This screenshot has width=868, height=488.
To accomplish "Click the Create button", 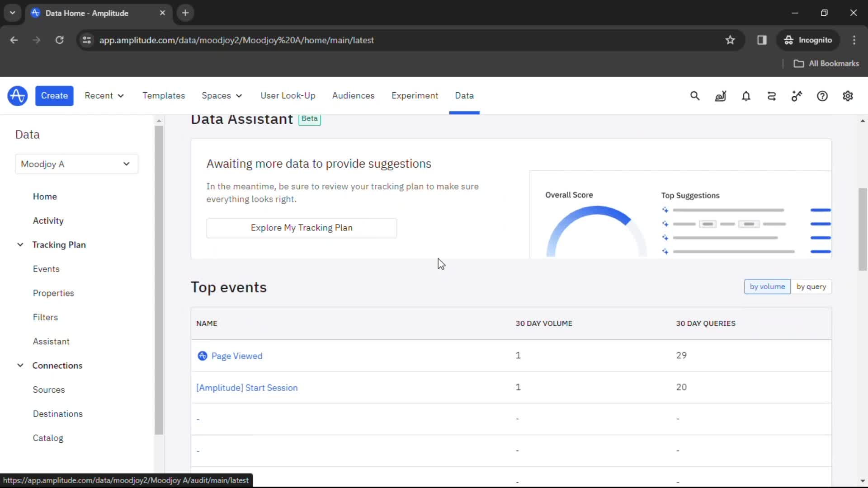I will coord(54,96).
